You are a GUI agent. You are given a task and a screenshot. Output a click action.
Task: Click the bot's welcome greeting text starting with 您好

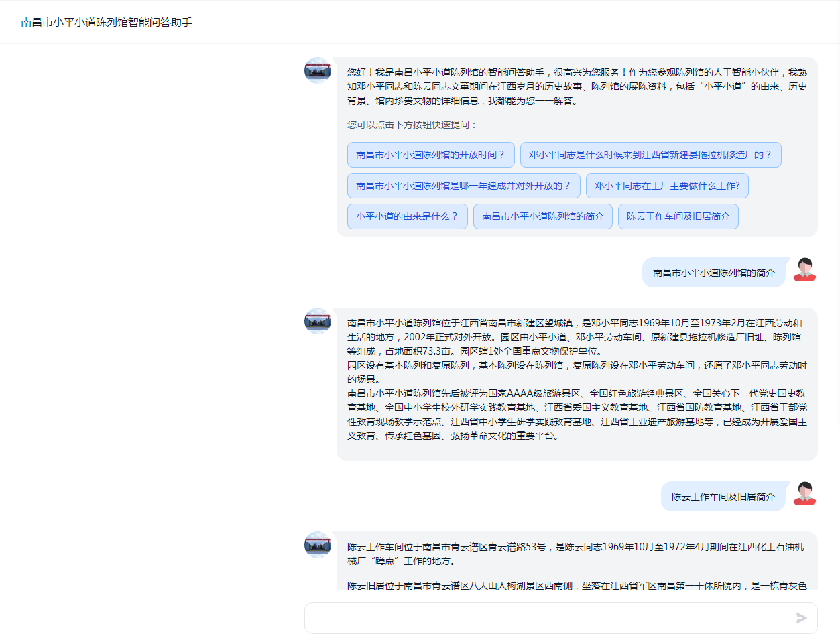577,86
